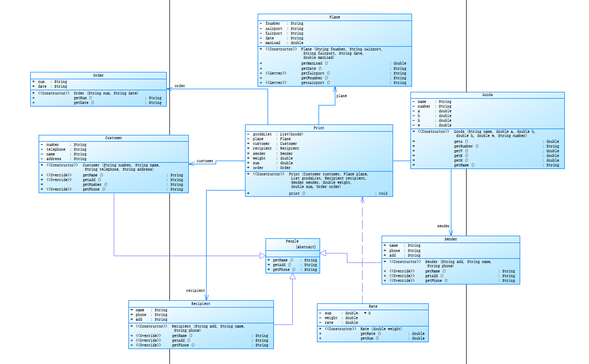Select the Rate class header

coord(373,306)
